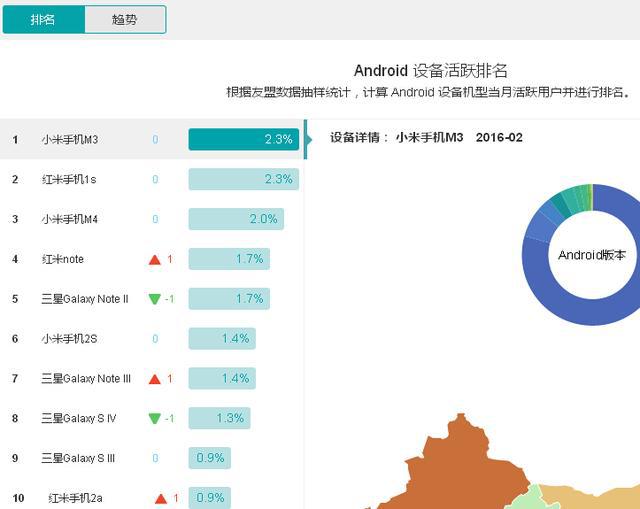This screenshot has height=509, width=640.
Task: Select 红米手机2a device row
Action: tap(152, 493)
